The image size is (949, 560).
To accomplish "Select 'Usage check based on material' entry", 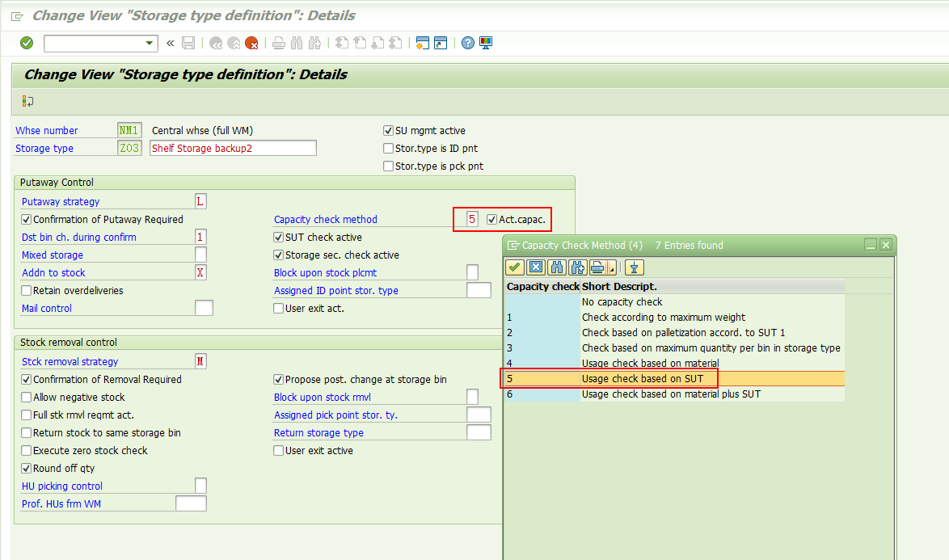I will coord(675,364).
